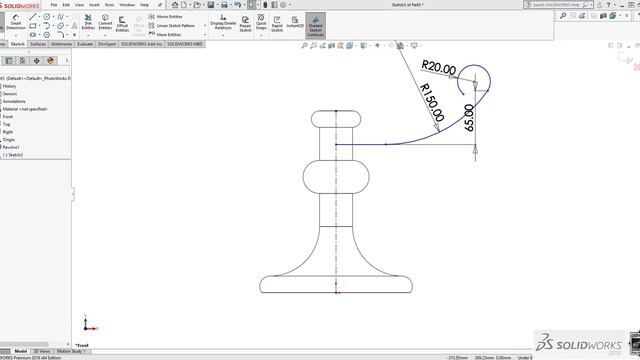Screen dimensions: 640x360
Task: Open Display/Delete Relations dropdown arrow
Action: [x=223, y=35]
